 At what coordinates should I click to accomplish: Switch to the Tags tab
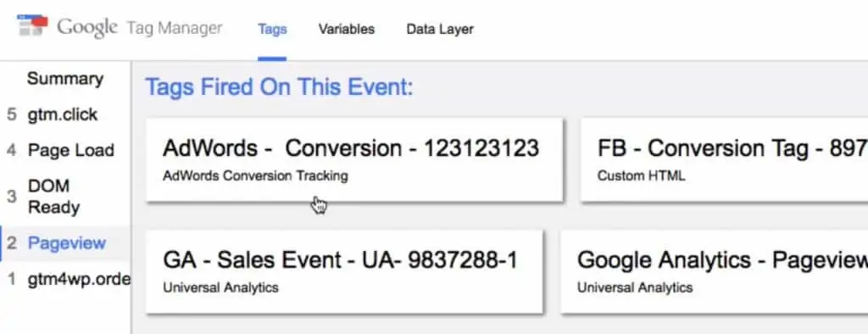(272, 30)
